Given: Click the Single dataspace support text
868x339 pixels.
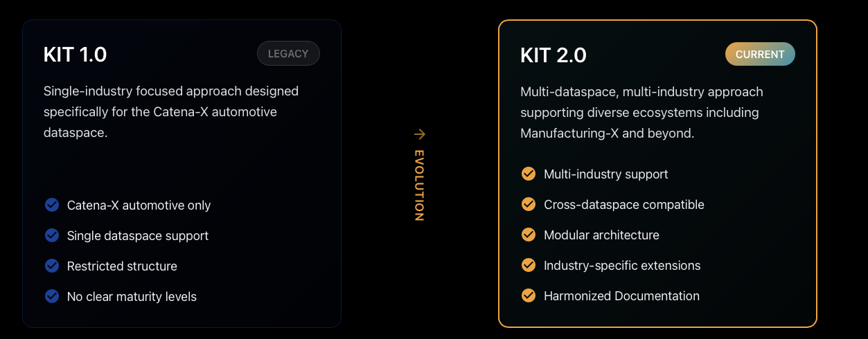Looking at the screenshot, I should (138, 236).
